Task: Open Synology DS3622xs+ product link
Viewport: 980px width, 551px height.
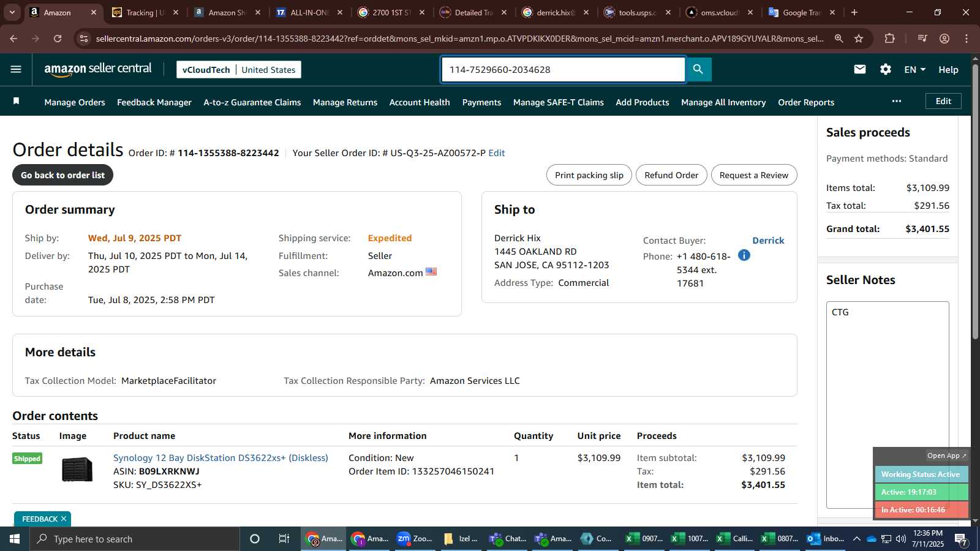Action: (x=221, y=458)
